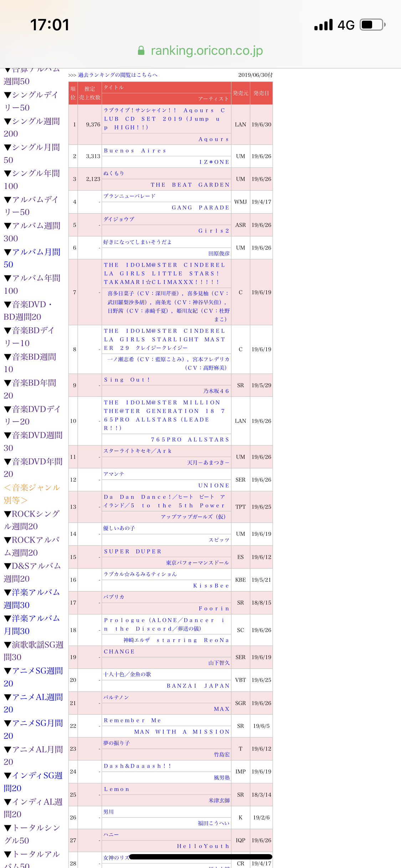Open アニメAL週間20 sidebar link
This screenshot has height=868, width=401.
[x=33, y=703]
